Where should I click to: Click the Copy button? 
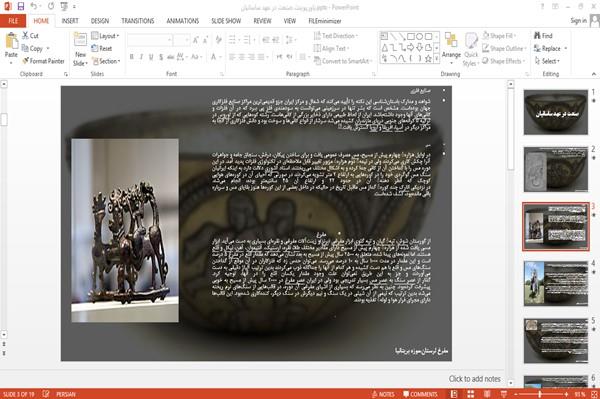pos(32,48)
